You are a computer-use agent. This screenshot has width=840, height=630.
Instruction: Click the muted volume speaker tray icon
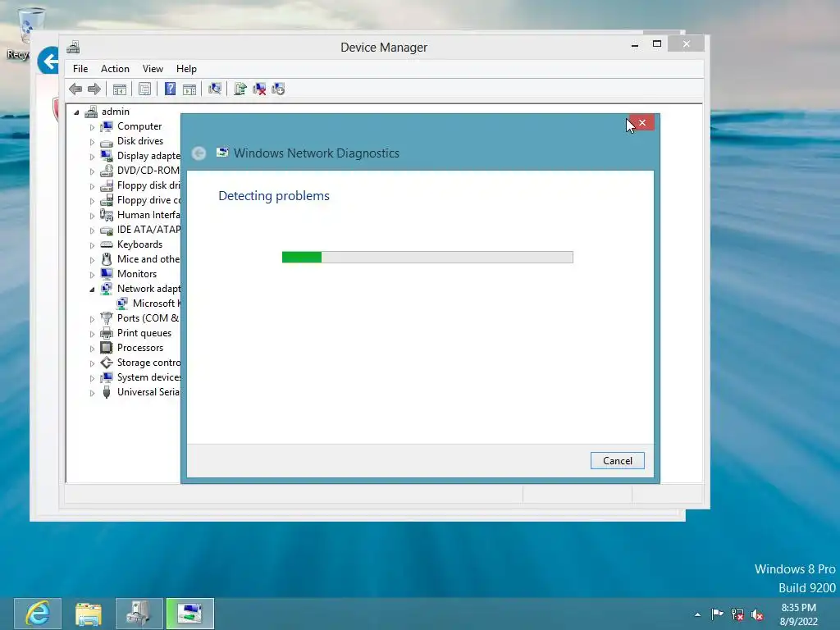[757, 614]
